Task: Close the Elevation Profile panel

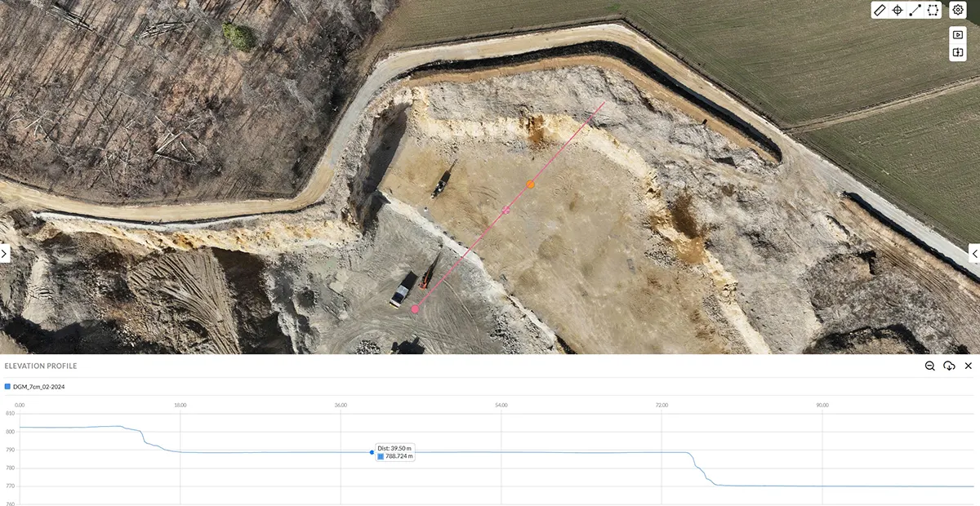Action: coord(969,366)
